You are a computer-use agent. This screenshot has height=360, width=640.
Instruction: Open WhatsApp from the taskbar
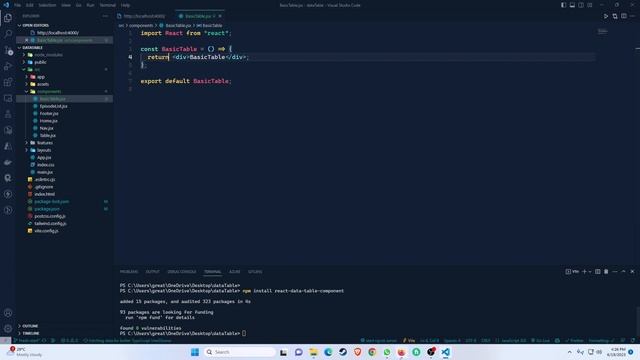click(x=387, y=352)
